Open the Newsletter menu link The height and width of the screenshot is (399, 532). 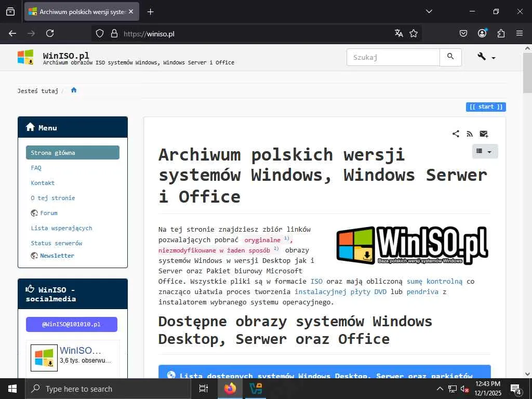57,256
